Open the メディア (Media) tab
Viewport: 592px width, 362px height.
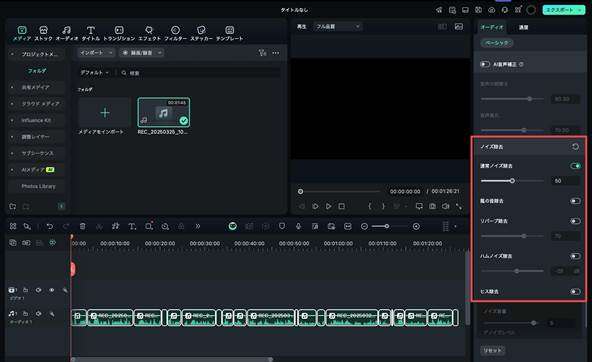click(22, 33)
